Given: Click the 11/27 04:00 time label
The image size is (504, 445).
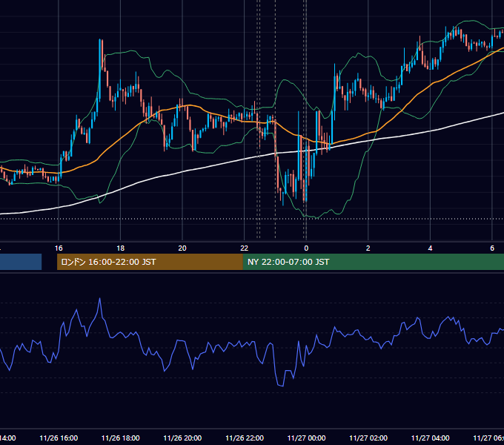Looking at the screenshot, I should click(x=431, y=438).
